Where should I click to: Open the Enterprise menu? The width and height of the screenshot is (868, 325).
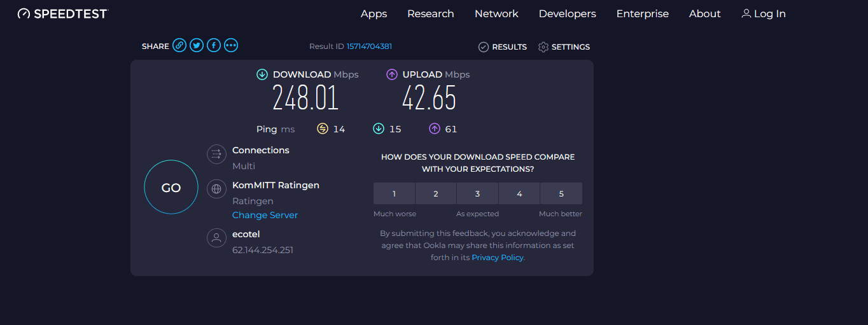(x=643, y=13)
